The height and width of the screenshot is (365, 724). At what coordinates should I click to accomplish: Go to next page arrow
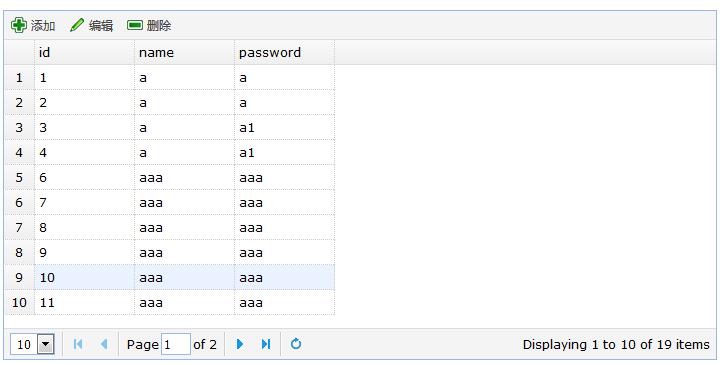(240, 344)
